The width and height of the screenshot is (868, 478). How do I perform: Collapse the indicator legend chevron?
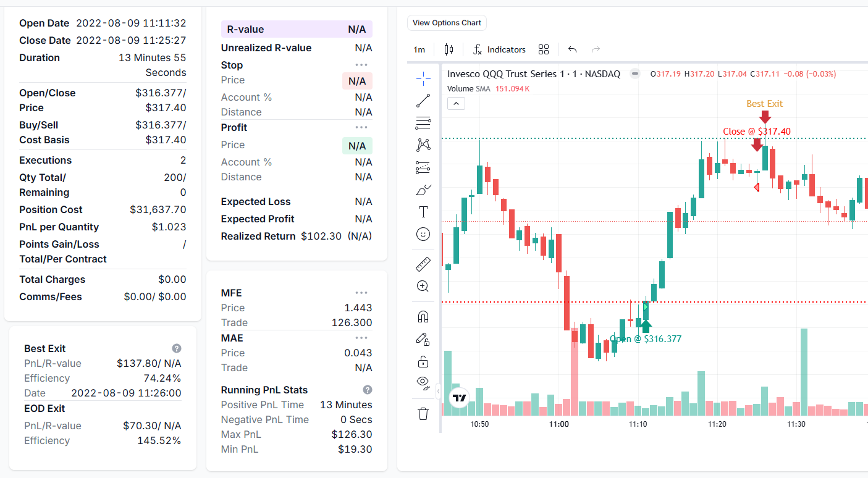(456, 104)
